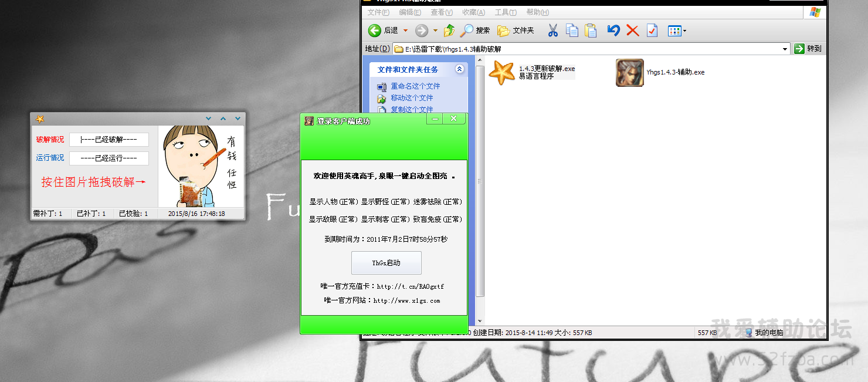Click the scissors Cut icon
The image size is (868, 382).
click(552, 31)
